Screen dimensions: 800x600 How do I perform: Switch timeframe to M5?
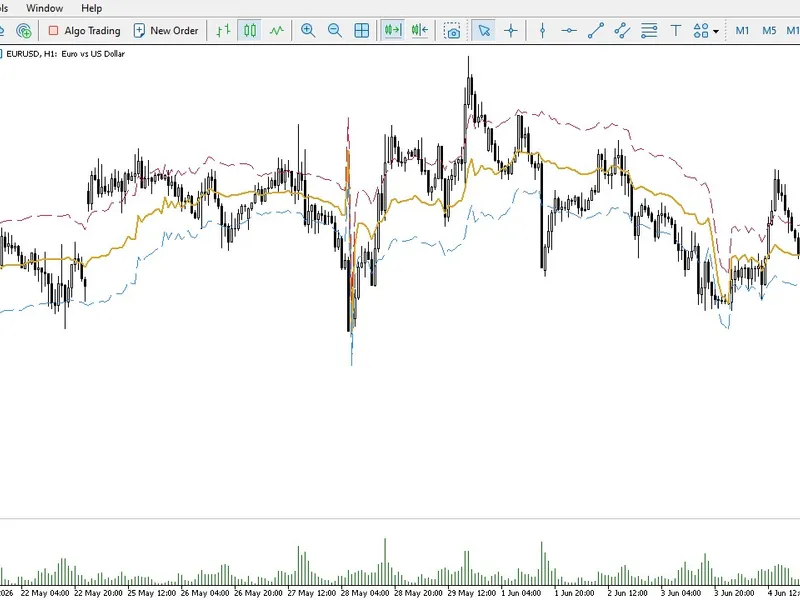769,31
